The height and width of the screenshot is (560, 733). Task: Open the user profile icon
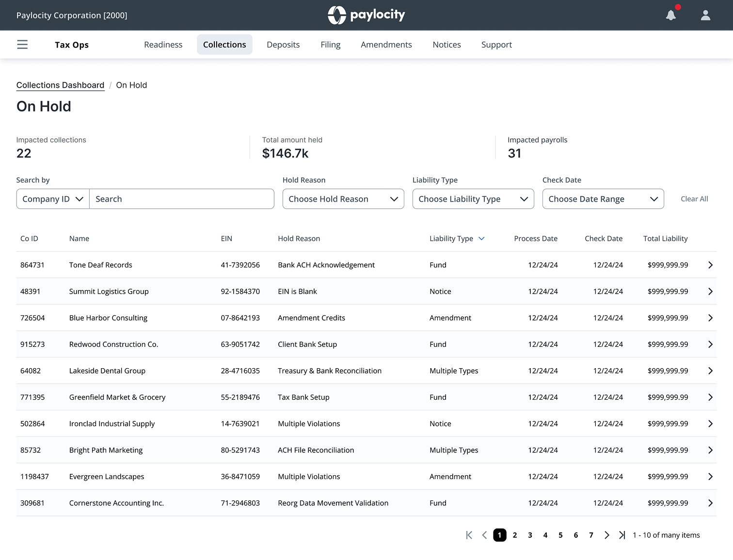tap(705, 15)
